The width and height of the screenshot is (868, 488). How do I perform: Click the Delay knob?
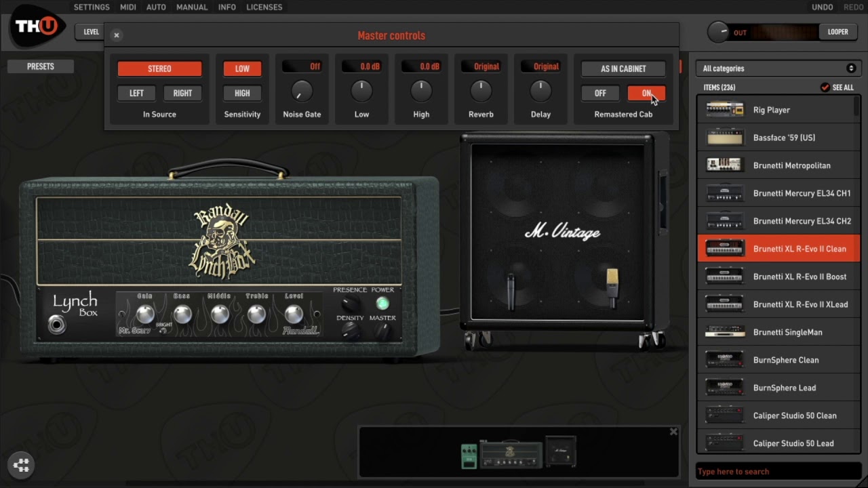click(540, 90)
